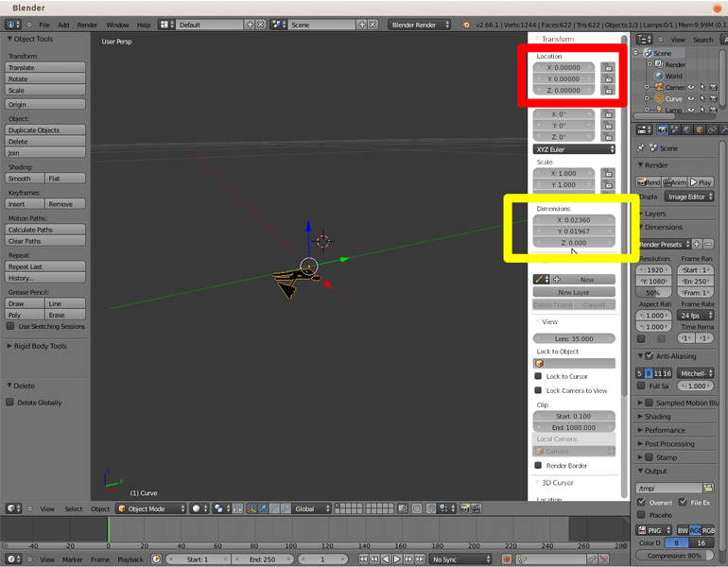Open the World properties tab icon
Image resolution: width=728 pixels, height=567 pixels.
tap(688, 129)
